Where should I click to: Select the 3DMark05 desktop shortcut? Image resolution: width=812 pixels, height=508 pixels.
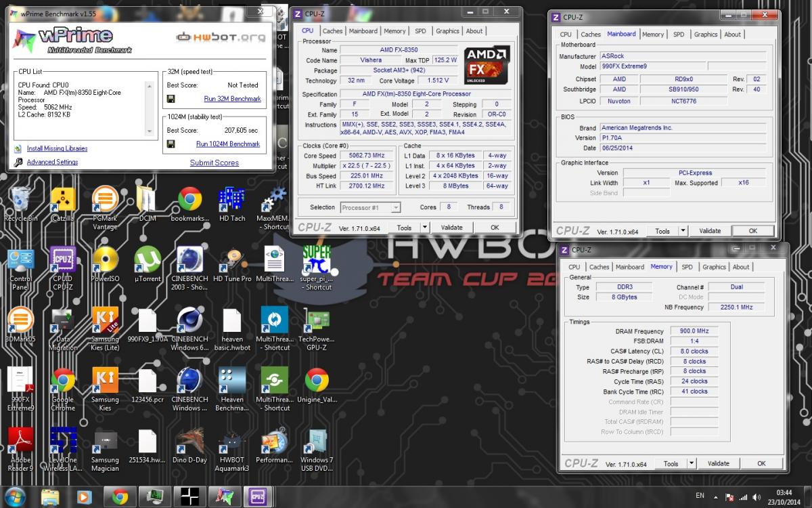pyautogui.click(x=20, y=325)
